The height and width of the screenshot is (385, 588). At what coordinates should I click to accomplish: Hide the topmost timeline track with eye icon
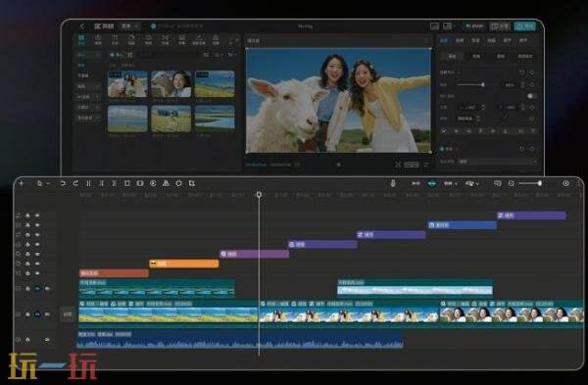(37, 216)
